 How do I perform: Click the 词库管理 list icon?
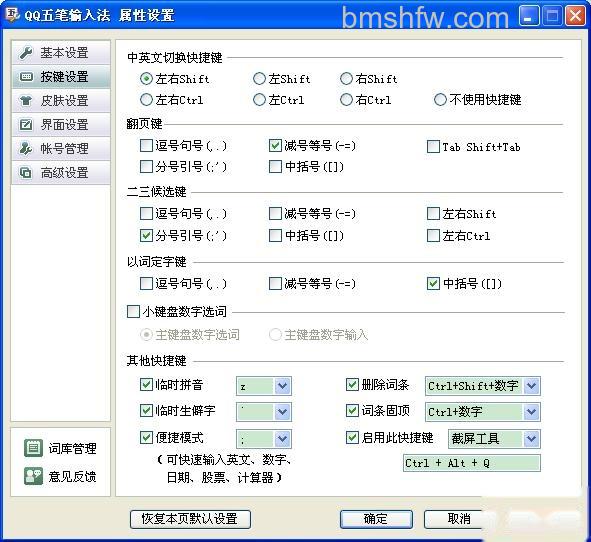(34, 448)
